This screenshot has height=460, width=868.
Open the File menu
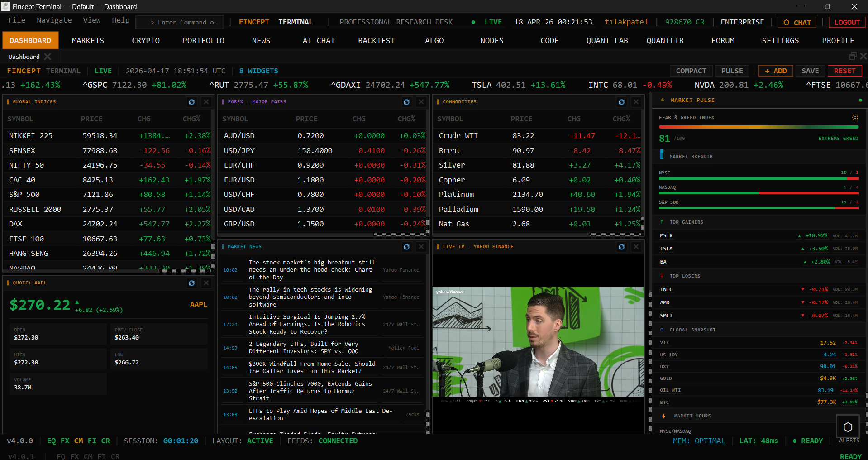[16, 20]
